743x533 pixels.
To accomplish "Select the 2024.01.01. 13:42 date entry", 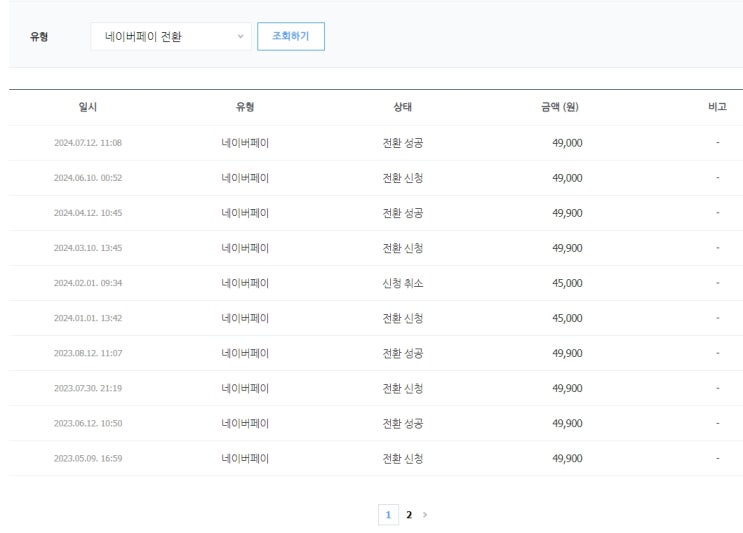I will 88,318.
